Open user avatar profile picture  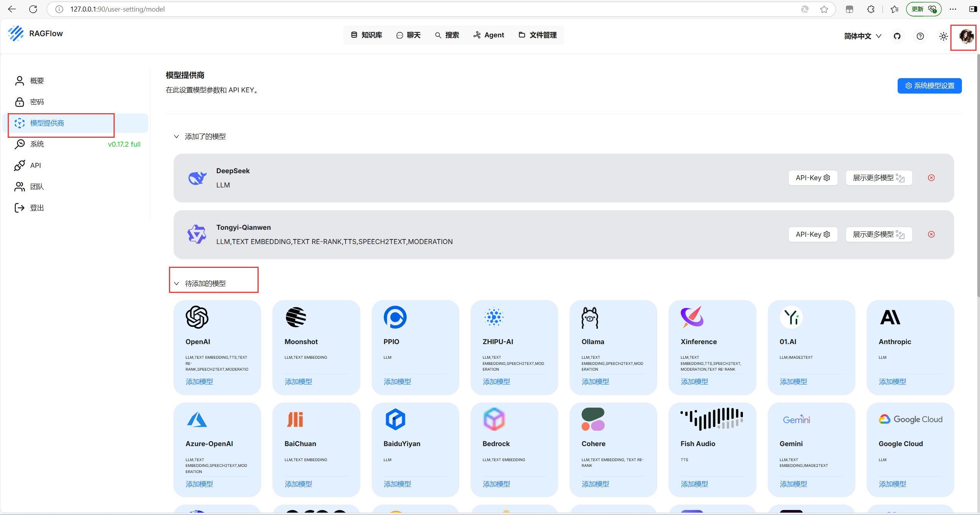pyautogui.click(x=966, y=36)
